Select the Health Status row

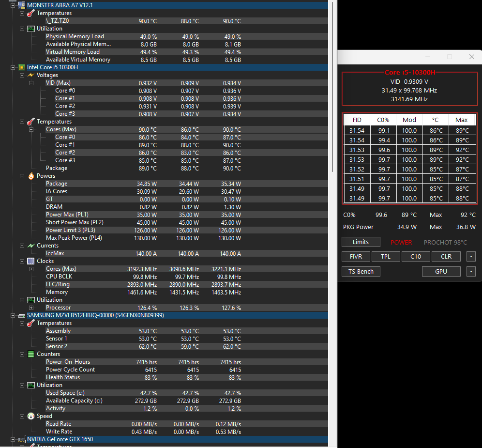(x=187, y=377)
